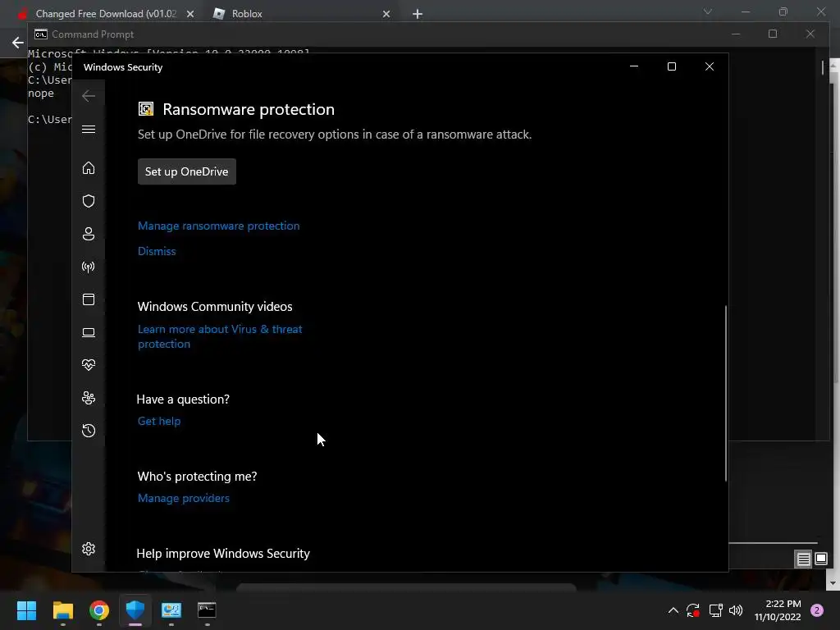Open the Windows Start menu
Screen dimensions: 840x630
tap(26, 610)
